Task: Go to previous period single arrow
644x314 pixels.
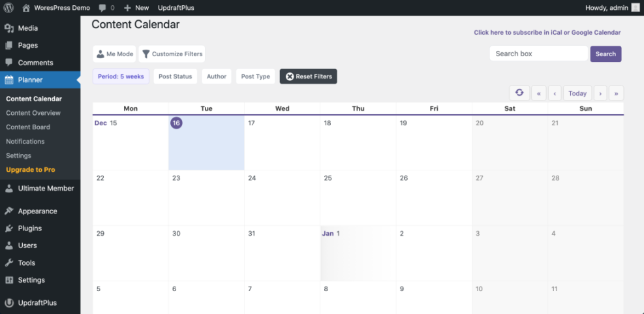Action: coord(555,93)
